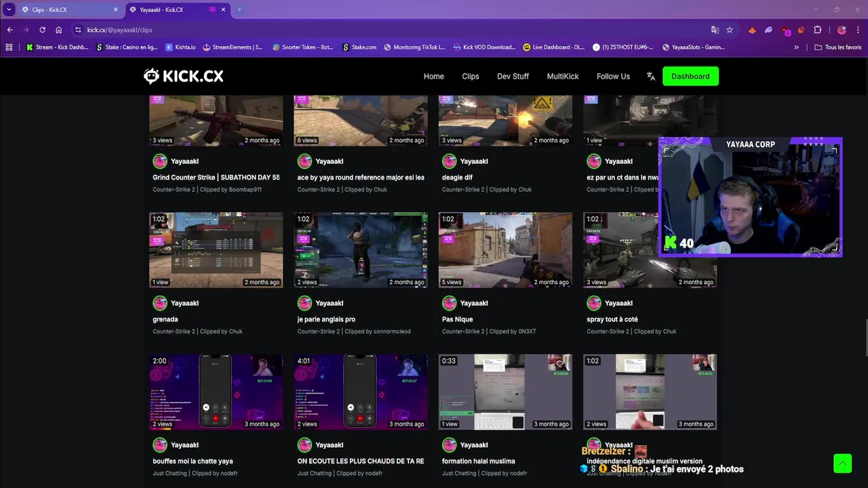
Task: Open Clips in the navbar
Action: pos(471,77)
